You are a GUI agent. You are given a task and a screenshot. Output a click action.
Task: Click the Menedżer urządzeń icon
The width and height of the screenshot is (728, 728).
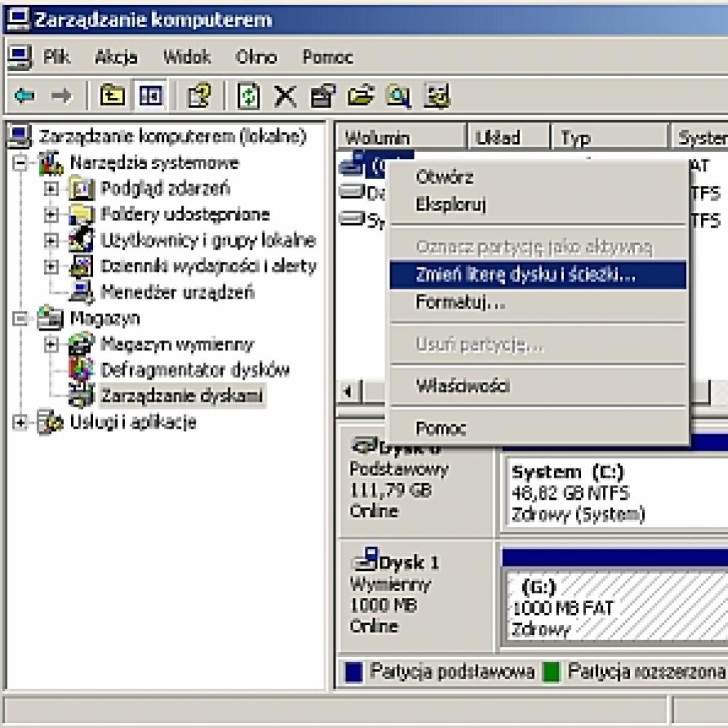82,292
